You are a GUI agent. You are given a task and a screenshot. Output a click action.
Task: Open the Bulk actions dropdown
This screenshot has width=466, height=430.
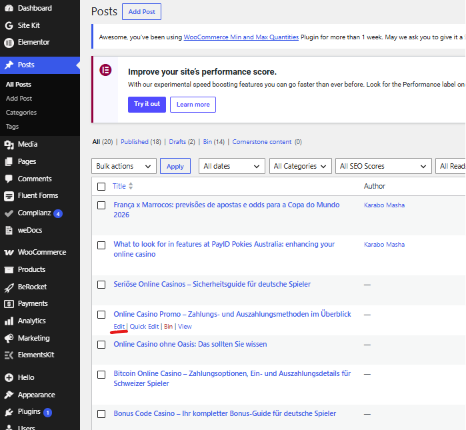tap(124, 166)
